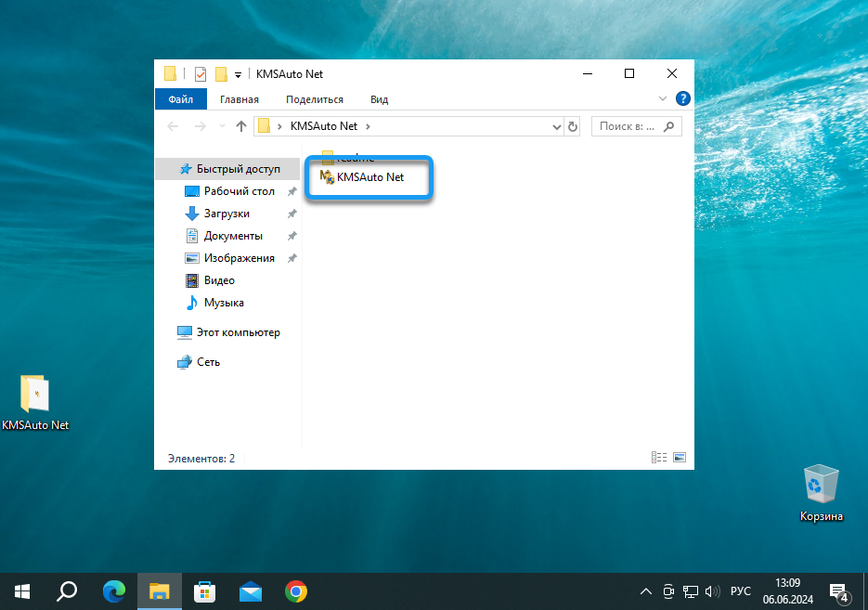Click File Explorer taskbar icon
The height and width of the screenshot is (610, 868).
coord(160,591)
